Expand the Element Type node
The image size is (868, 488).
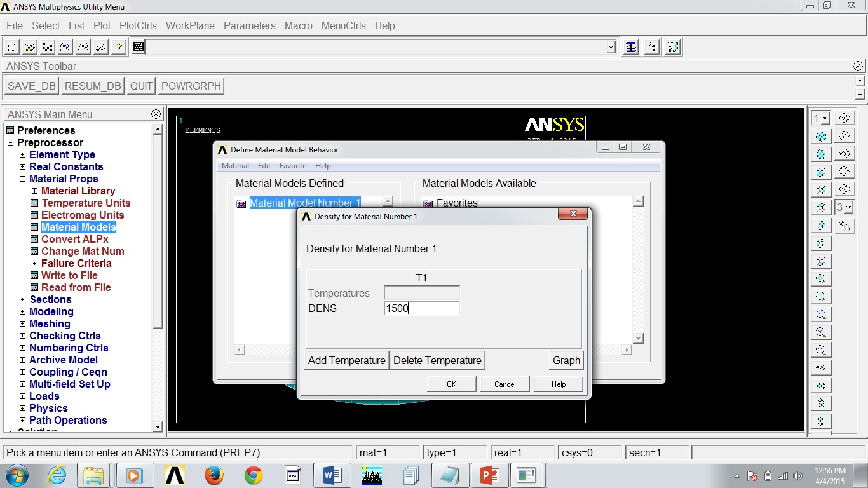[x=22, y=154]
